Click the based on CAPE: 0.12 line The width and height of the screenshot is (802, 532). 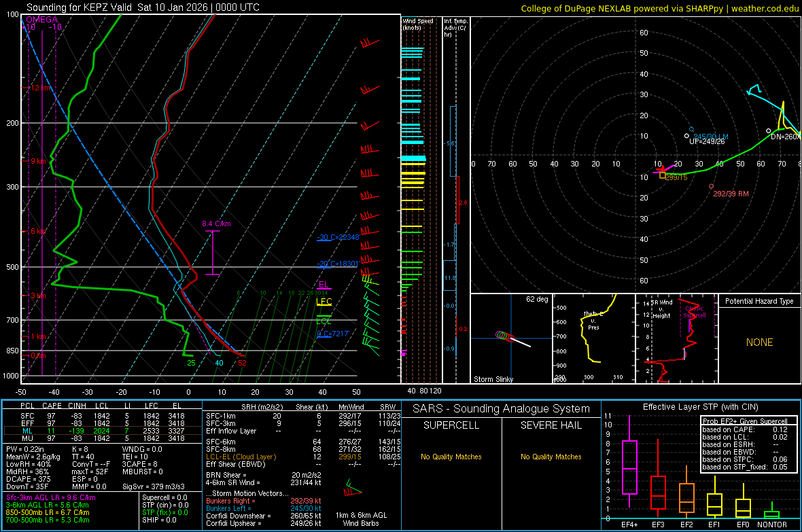pos(745,429)
